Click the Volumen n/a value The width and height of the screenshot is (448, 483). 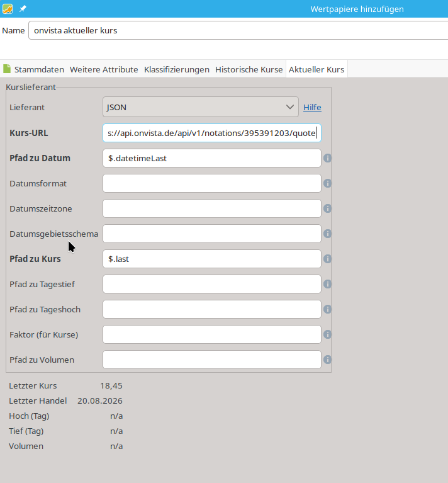[116, 446]
